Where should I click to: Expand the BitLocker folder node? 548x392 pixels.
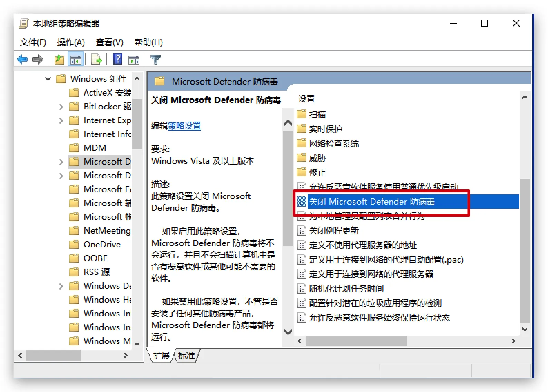[x=61, y=107]
